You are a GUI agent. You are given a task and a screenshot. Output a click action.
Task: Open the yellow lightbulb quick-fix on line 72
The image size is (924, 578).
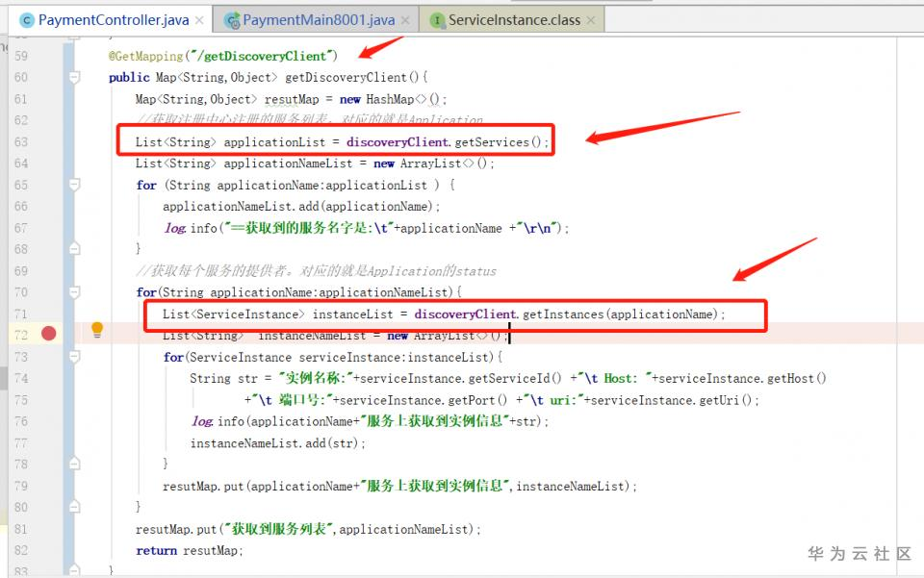(97, 330)
